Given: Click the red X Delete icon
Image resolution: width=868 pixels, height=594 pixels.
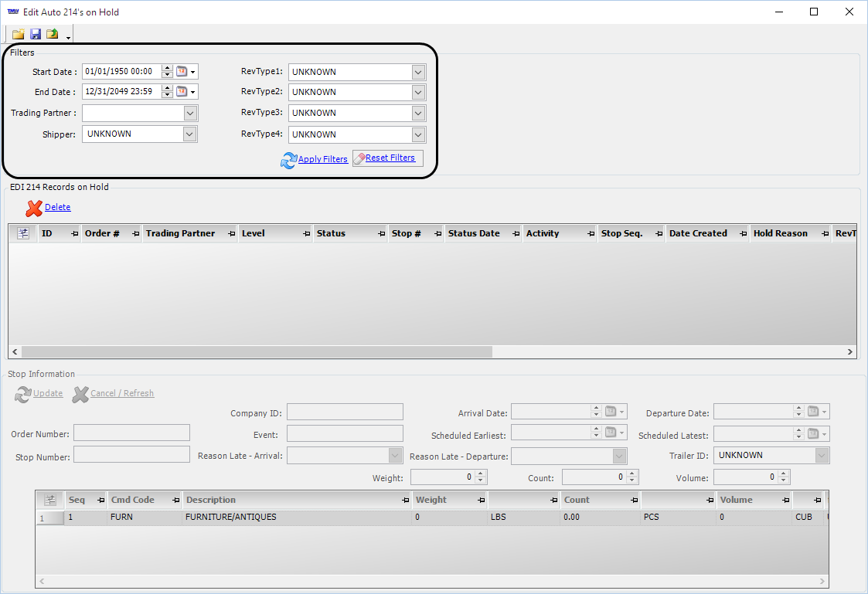Looking at the screenshot, I should point(34,208).
